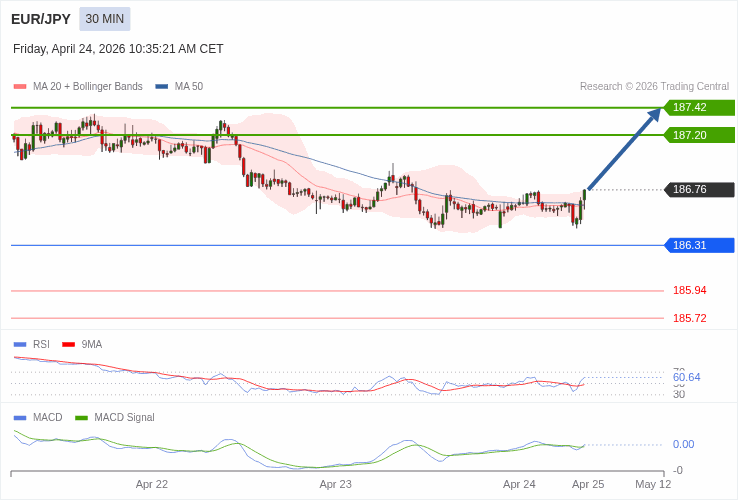This screenshot has width=738, height=500.
Task: Click the MACD legend label
Action: (x=48, y=418)
